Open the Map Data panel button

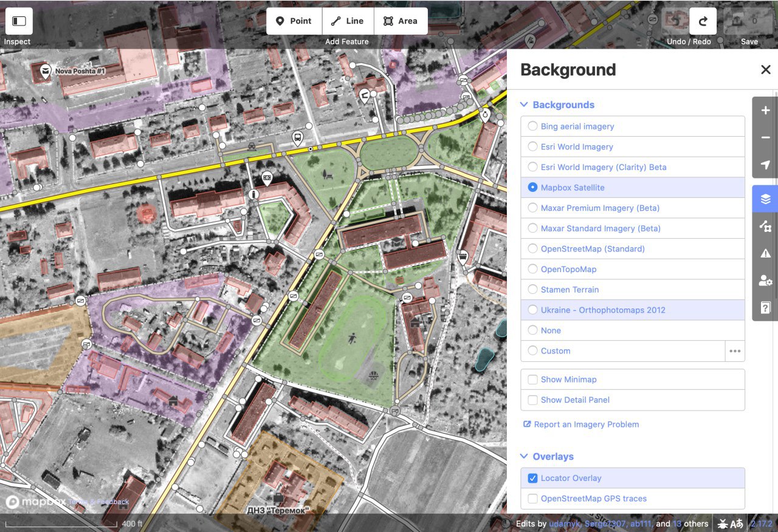coord(765,227)
